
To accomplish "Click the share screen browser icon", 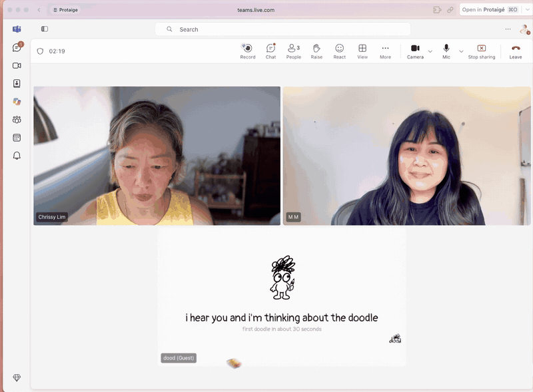I will 437,10.
